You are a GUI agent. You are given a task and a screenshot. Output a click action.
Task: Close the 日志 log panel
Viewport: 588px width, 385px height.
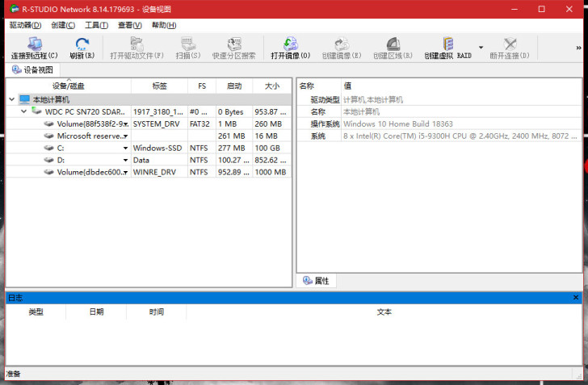tap(576, 298)
